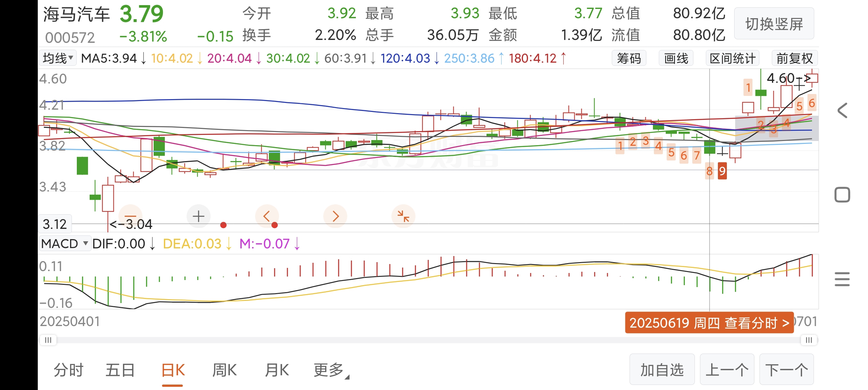Move chart right with orange arrow icon
Image resolution: width=868 pixels, height=390 pixels.
pos(335,216)
